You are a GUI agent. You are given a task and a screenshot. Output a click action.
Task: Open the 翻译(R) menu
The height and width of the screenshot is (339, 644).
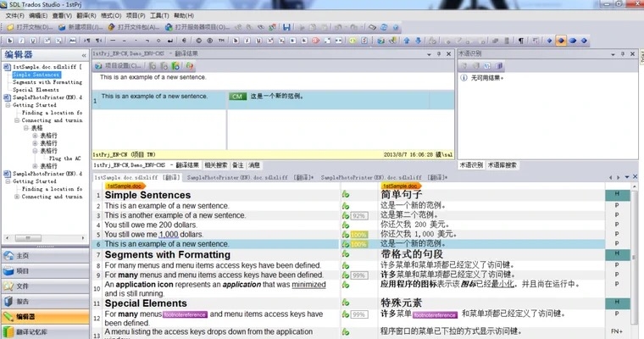(x=86, y=15)
